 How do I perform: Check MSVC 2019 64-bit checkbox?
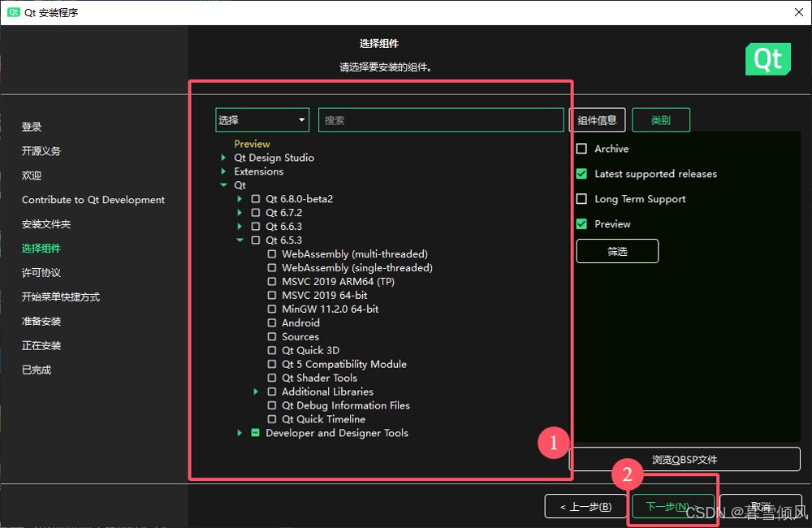(x=271, y=296)
